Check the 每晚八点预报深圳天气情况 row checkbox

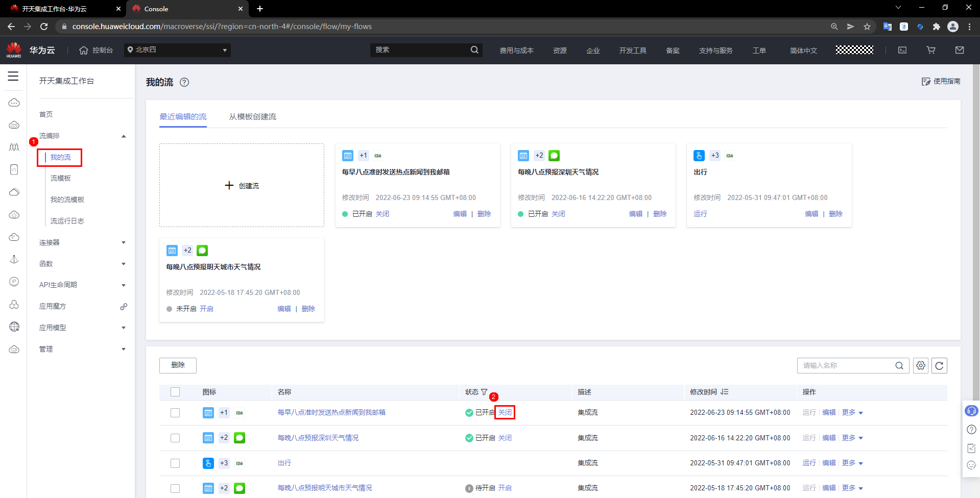tap(175, 438)
